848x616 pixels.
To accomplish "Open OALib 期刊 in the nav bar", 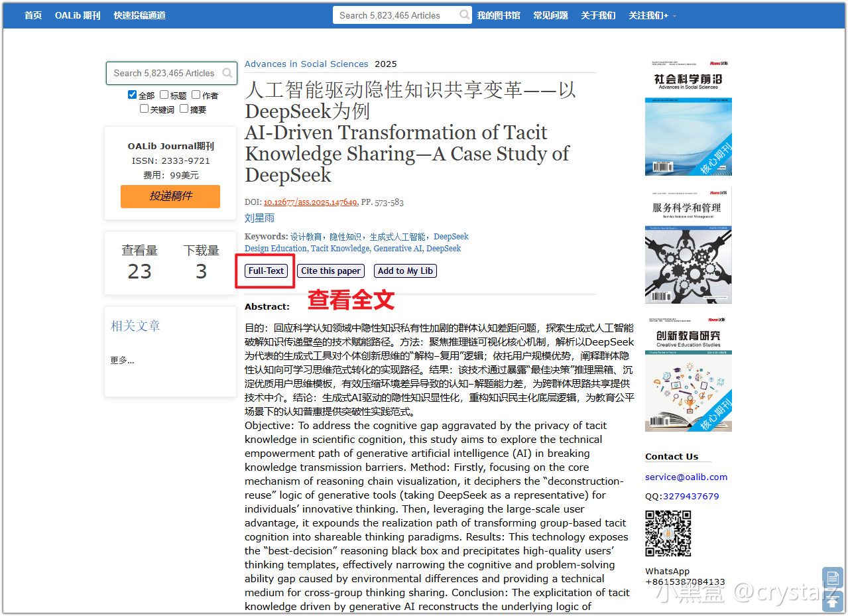I will coord(78,15).
